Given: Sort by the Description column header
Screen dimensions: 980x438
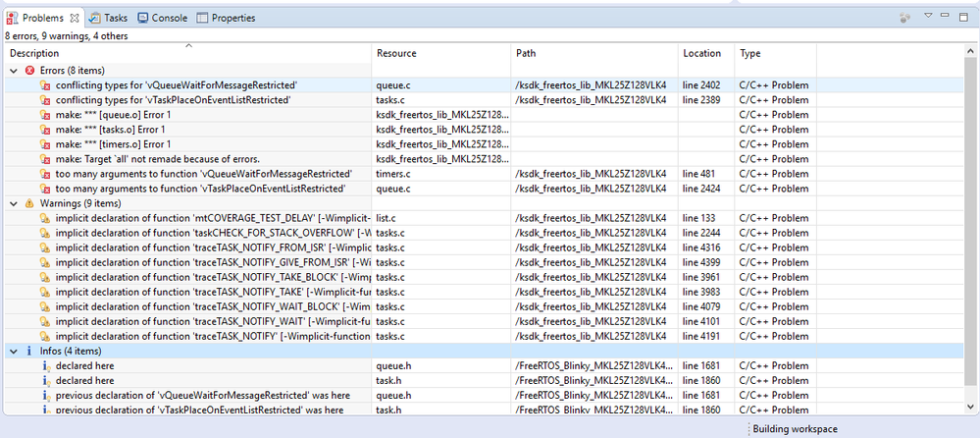Looking at the screenshot, I should (34, 53).
